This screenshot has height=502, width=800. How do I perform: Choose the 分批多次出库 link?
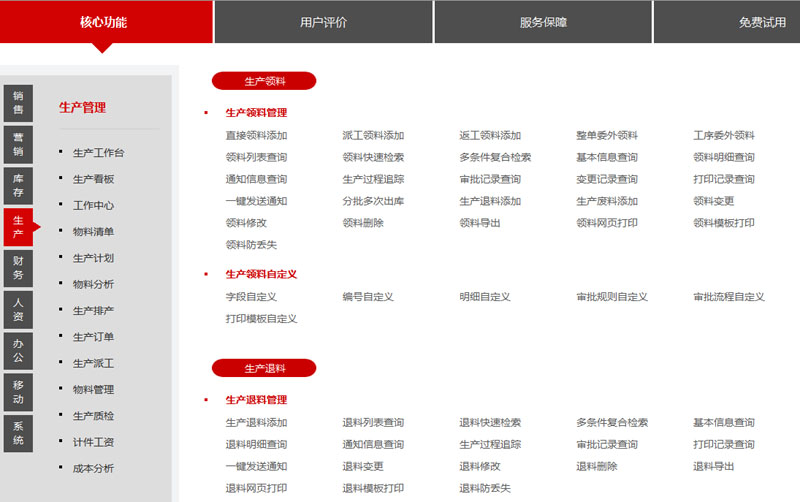coord(373,201)
